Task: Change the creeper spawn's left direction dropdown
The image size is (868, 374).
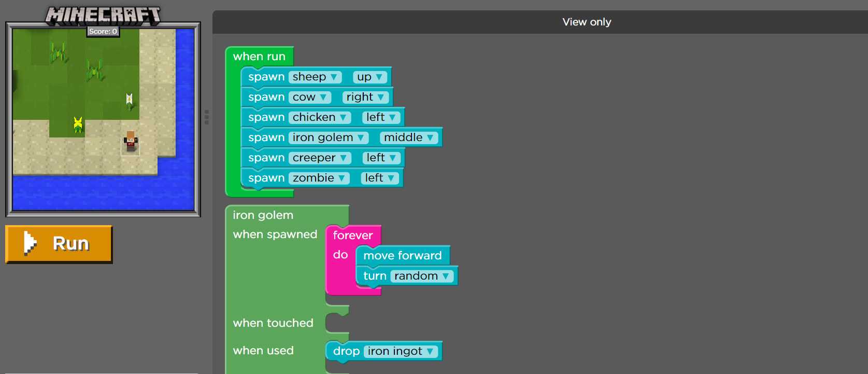Action: [x=381, y=158]
